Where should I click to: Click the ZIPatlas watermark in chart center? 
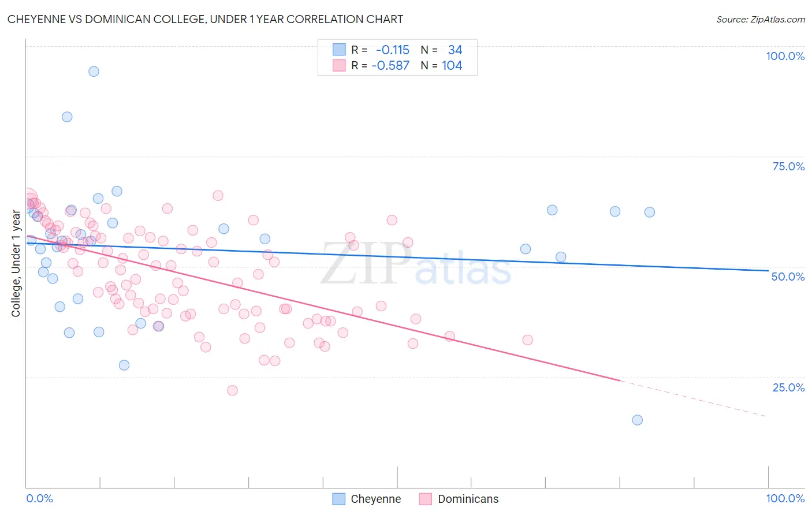tap(416, 264)
